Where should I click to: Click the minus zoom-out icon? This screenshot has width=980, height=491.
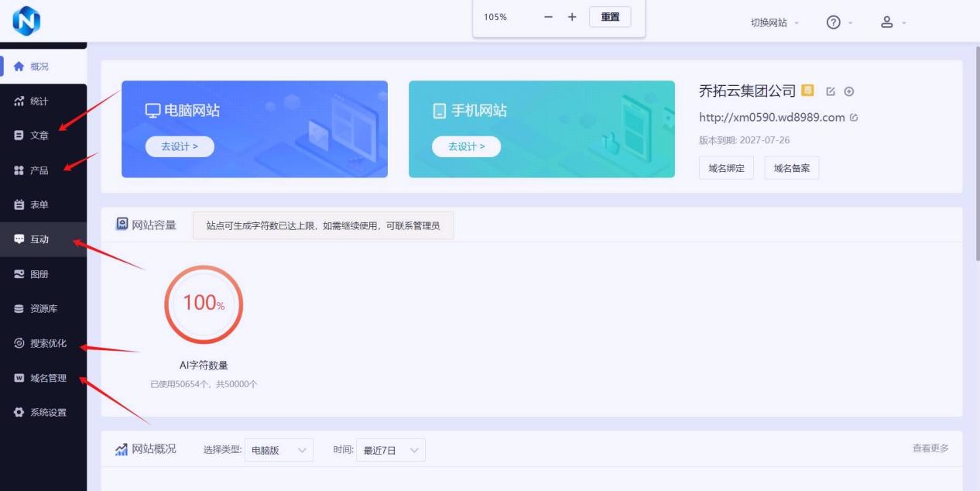pos(548,17)
